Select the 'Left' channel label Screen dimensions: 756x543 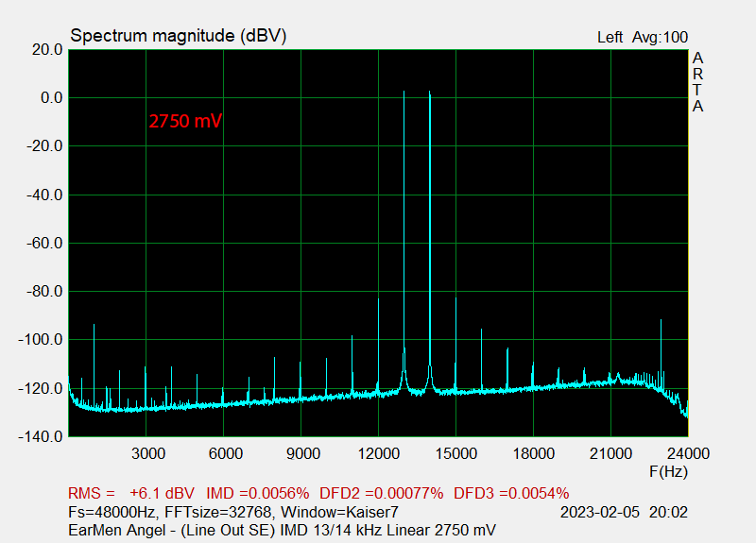point(610,38)
